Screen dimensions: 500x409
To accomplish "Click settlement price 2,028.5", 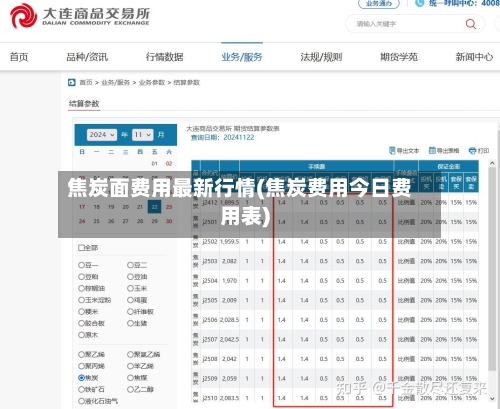I will pos(229,320).
